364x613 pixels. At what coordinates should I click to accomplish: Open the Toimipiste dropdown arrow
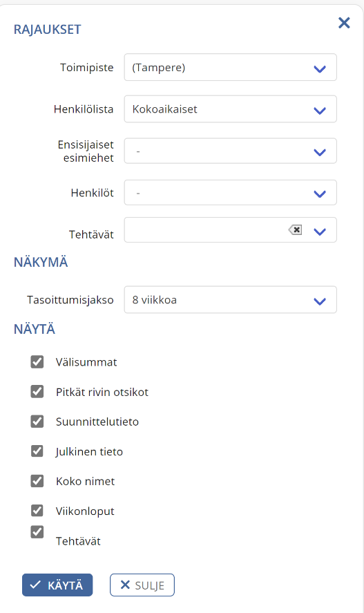320,69
